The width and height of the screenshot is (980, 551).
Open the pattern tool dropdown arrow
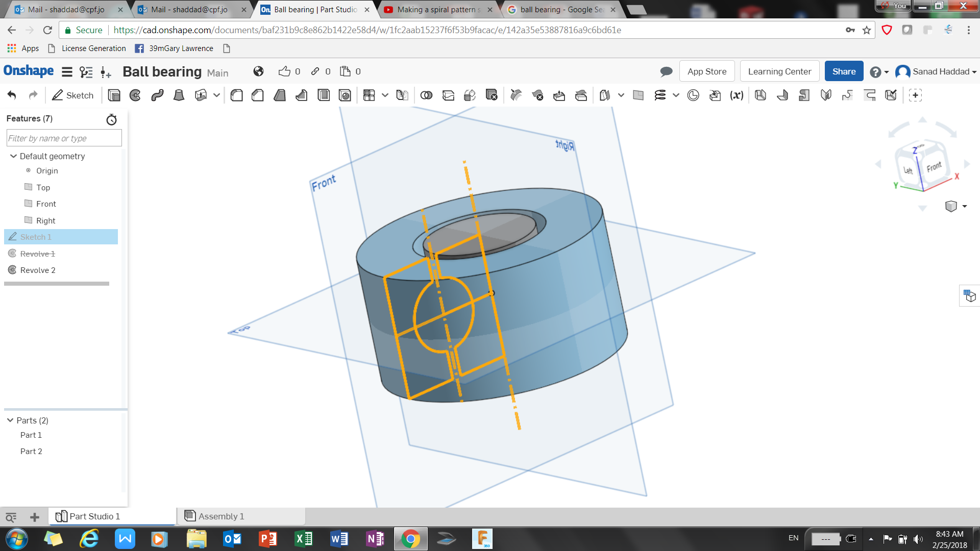[x=385, y=95]
